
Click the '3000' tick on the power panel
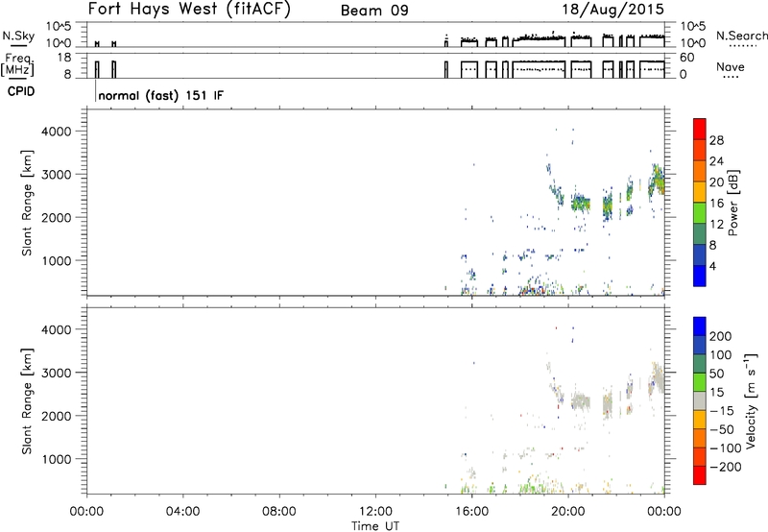click(57, 175)
